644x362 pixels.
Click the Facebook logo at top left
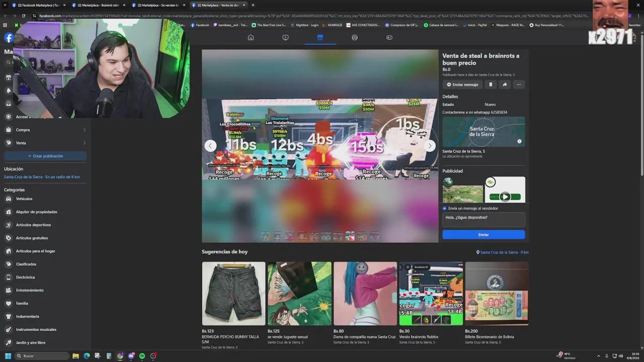(x=9, y=37)
